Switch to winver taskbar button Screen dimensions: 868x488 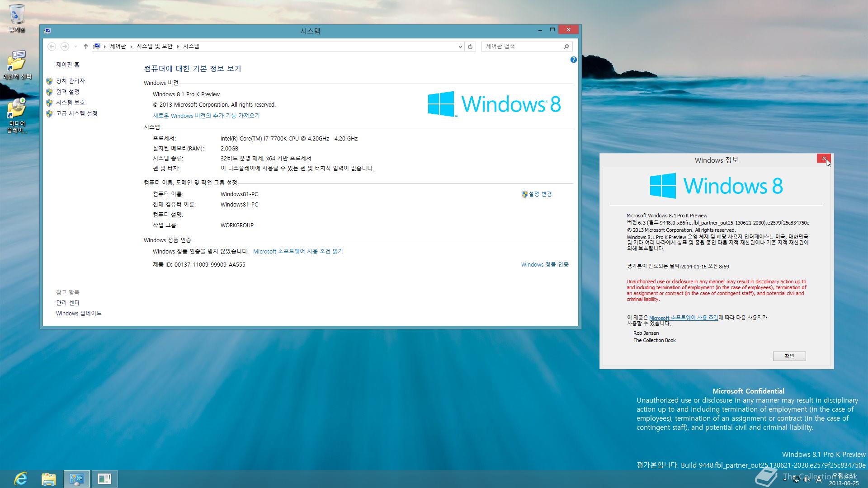(x=105, y=479)
